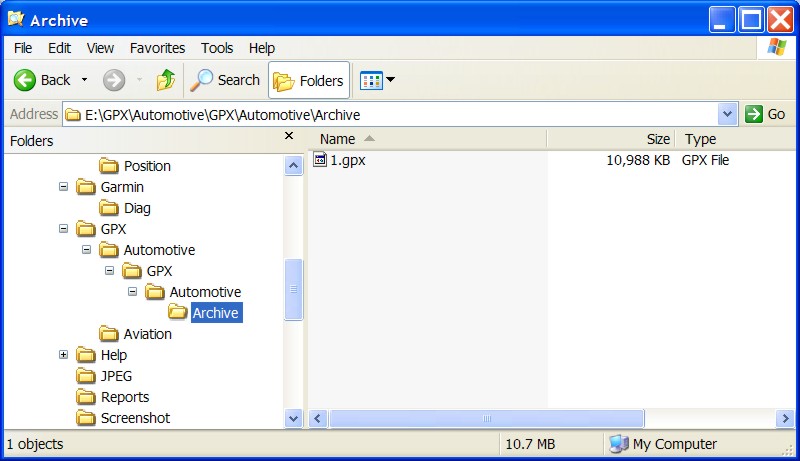
Task: Click the Windows flag logo
Action: point(777,47)
